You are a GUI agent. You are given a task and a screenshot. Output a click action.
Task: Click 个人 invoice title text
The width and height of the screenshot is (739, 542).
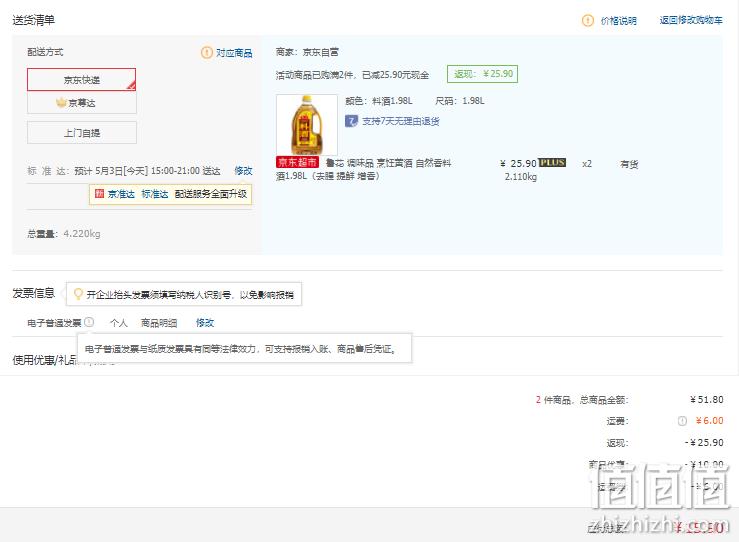click(119, 323)
